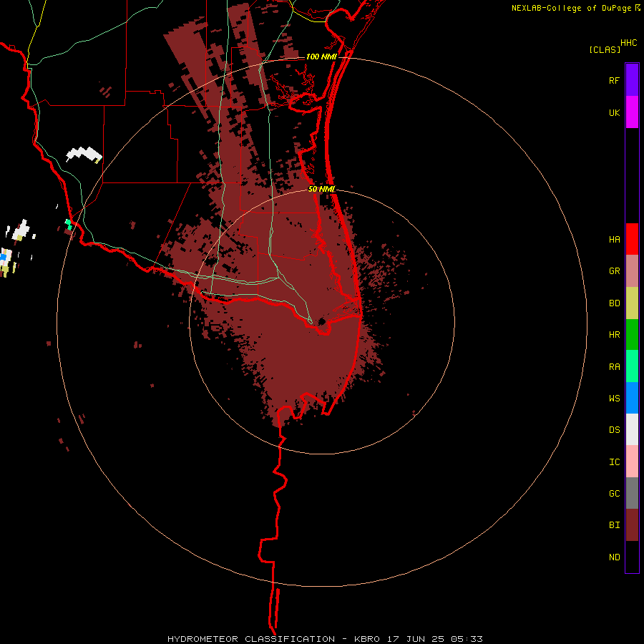Click the NEXLAB-College of DuPage credit text
644x644 pixels.
click(x=571, y=8)
